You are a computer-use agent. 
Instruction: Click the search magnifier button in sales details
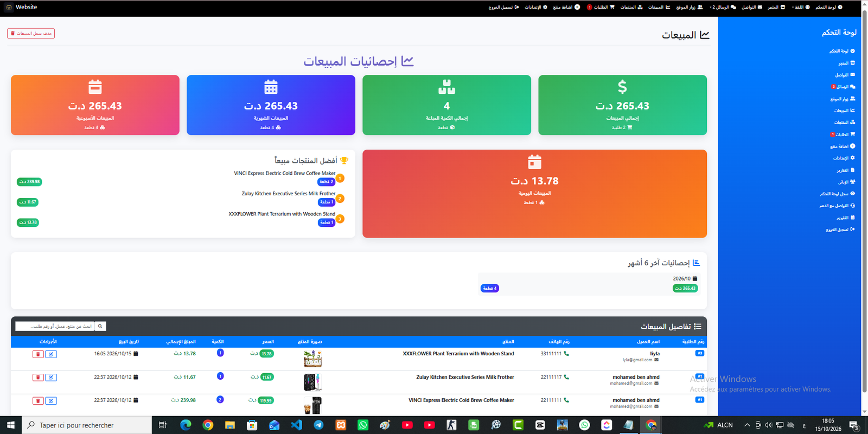pyautogui.click(x=100, y=326)
